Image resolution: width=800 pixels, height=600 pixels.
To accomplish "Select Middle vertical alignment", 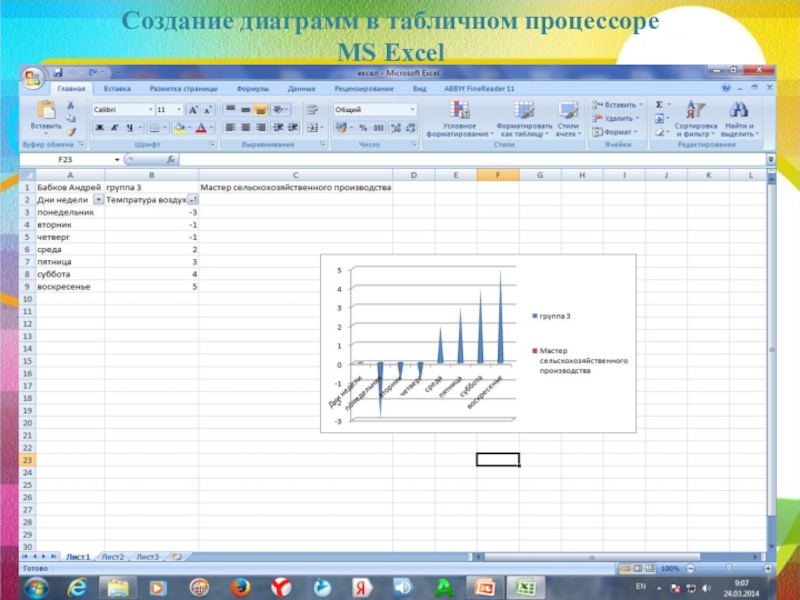I will coord(246,110).
